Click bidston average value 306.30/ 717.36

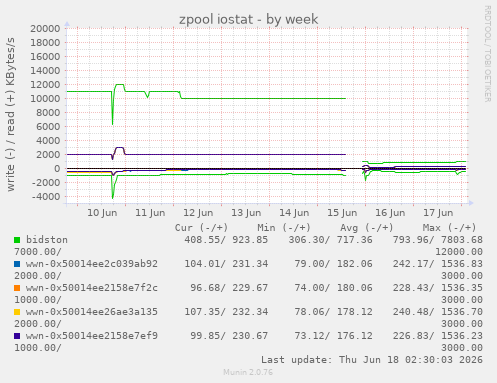pos(331,240)
